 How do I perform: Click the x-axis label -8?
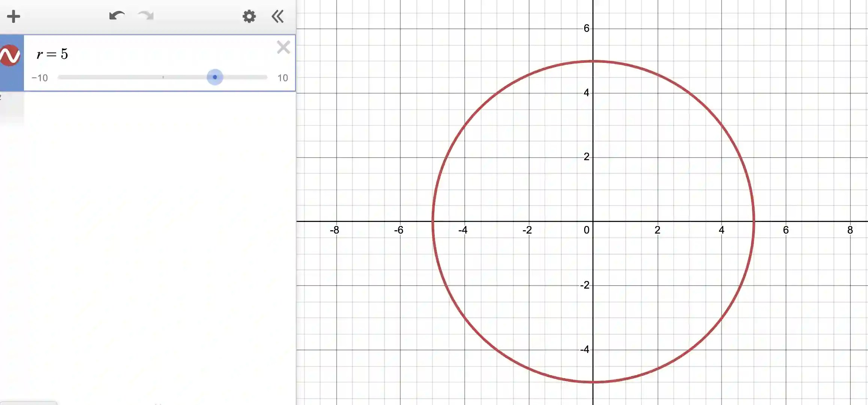click(x=334, y=230)
